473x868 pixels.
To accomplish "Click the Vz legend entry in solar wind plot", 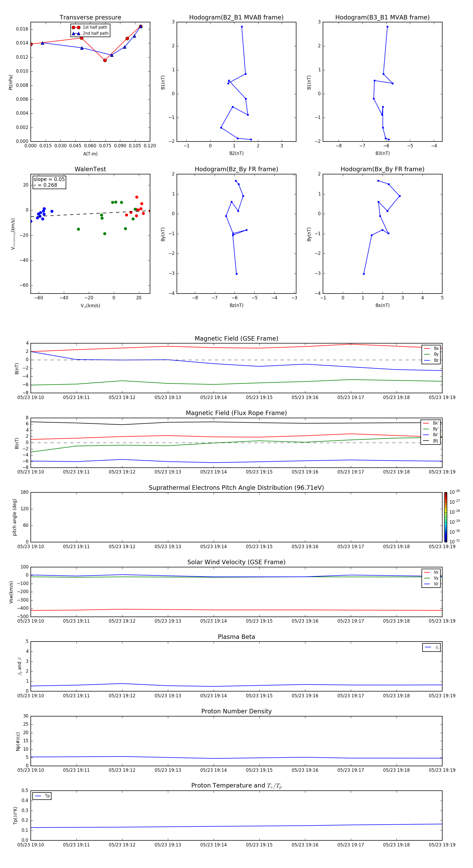I will click(431, 584).
